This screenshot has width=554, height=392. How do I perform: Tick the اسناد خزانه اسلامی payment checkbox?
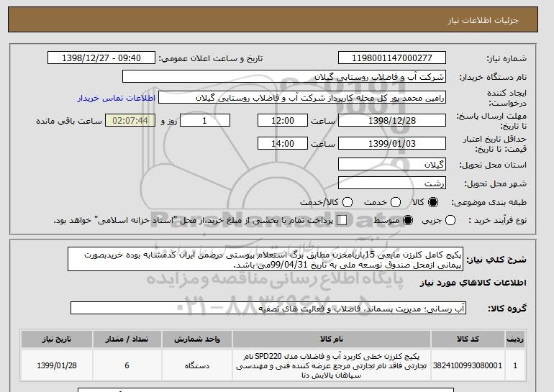coord(342,220)
